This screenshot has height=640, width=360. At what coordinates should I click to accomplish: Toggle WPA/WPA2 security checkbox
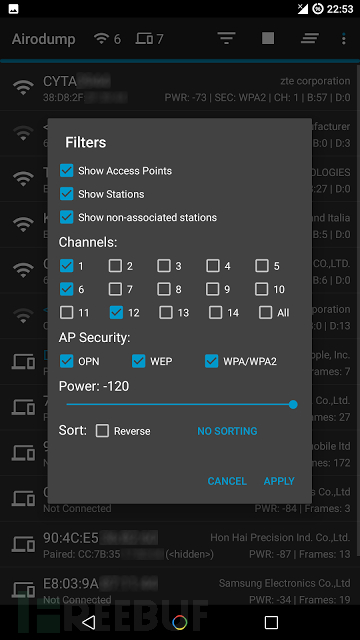[x=211, y=361]
